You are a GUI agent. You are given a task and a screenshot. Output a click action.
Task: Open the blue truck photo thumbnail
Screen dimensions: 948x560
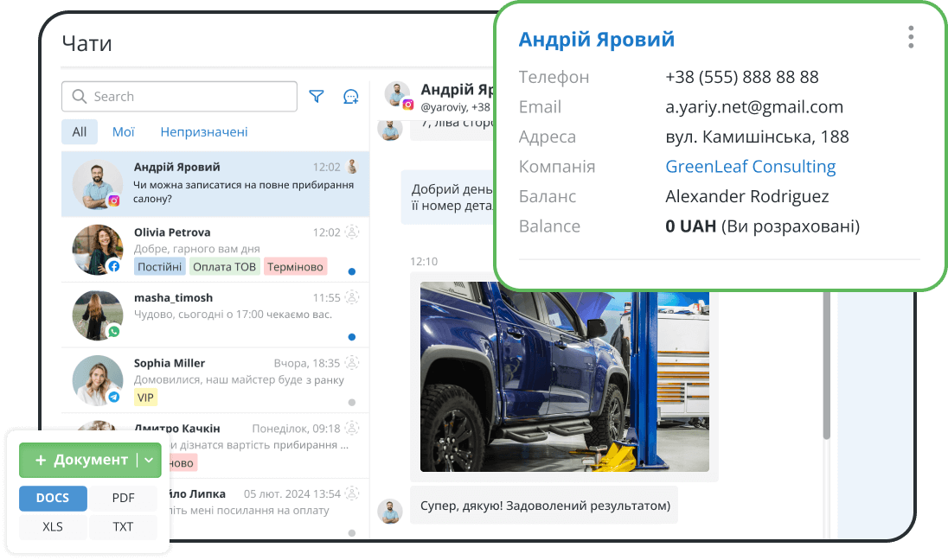[x=564, y=376]
